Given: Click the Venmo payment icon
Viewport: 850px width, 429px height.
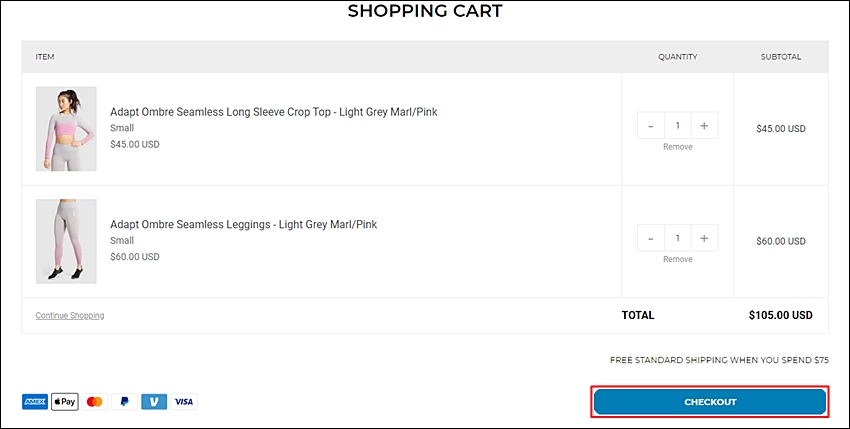Looking at the screenshot, I should click(x=154, y=402).
